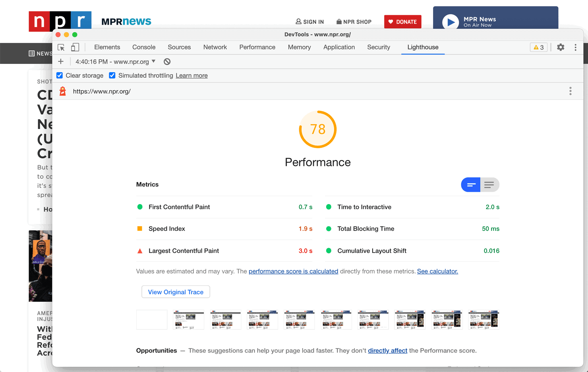Click the Lighthouse report options kebab menu

tap(570, 91)
